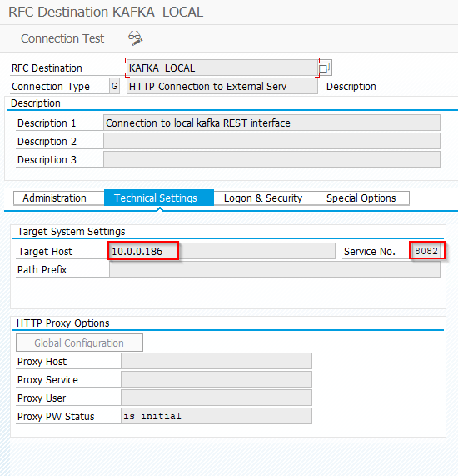Click the Proxy Service field
This screenshot has width=458, height=476.
[217, 379]
